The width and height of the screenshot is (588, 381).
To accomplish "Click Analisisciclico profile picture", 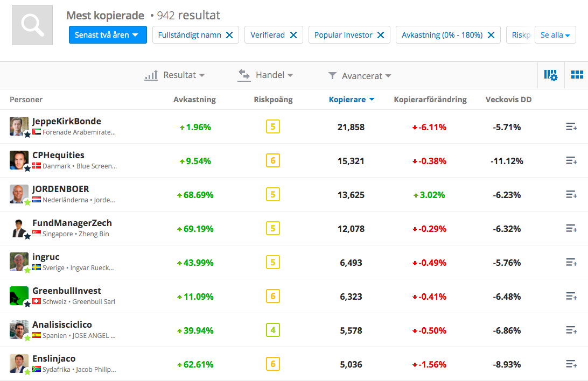I will 19,329.
